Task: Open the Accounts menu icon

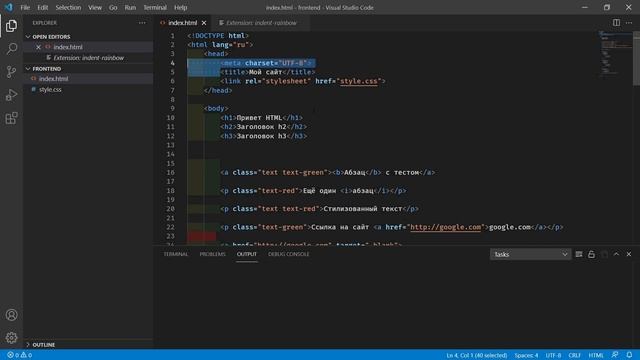Action: pyautogui.click(x=11, y=315)
